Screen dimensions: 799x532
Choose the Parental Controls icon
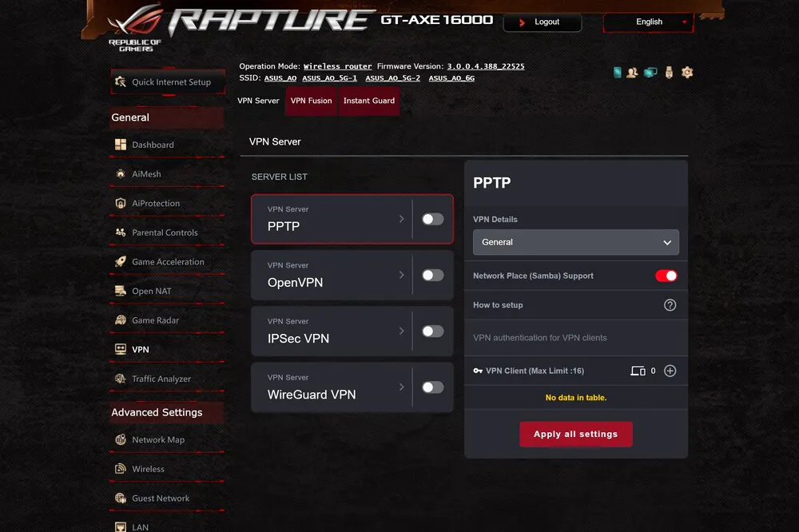[121, 232]
